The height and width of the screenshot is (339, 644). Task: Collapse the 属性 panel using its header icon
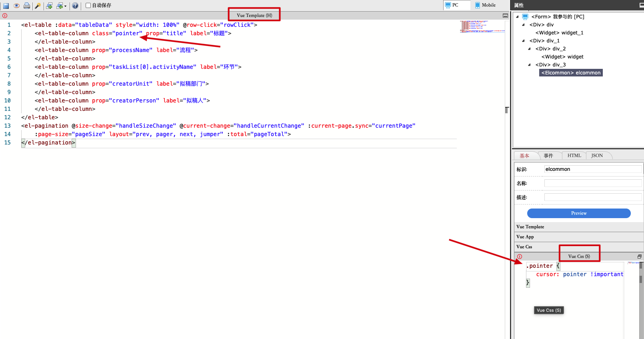coord(642,5)
